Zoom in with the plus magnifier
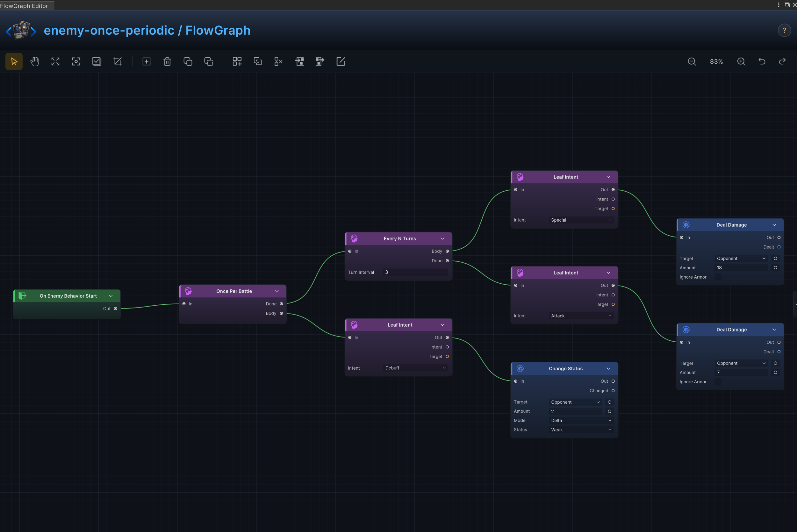 point(741,61)
